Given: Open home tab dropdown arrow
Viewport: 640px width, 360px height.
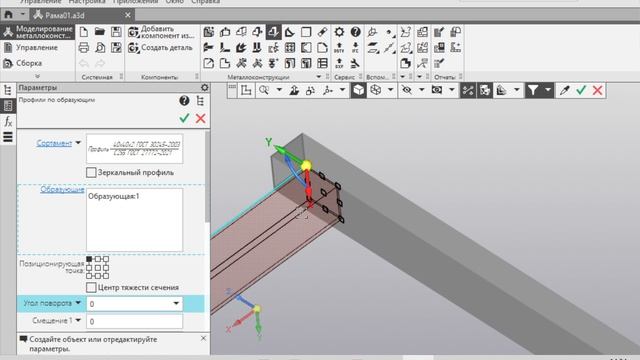Looking at the screenshot, I should tap(23, 15).
